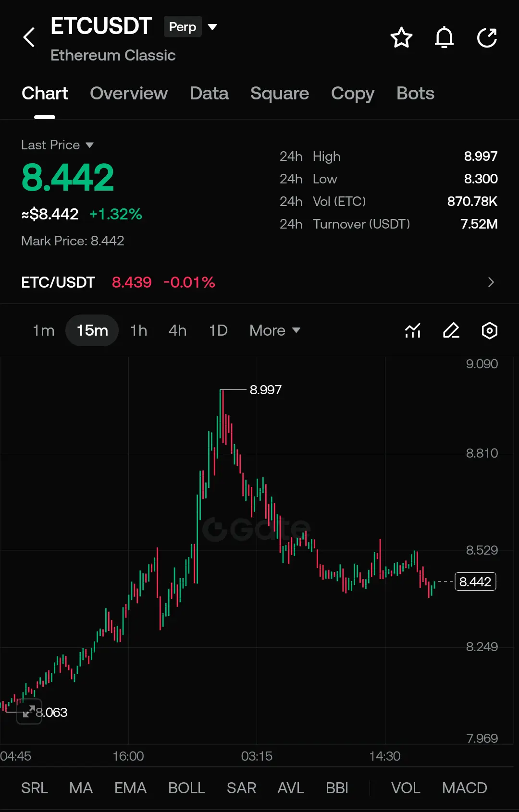Open the chart settings hexagon icon
The image size is (519, 812).
[489, 330]
